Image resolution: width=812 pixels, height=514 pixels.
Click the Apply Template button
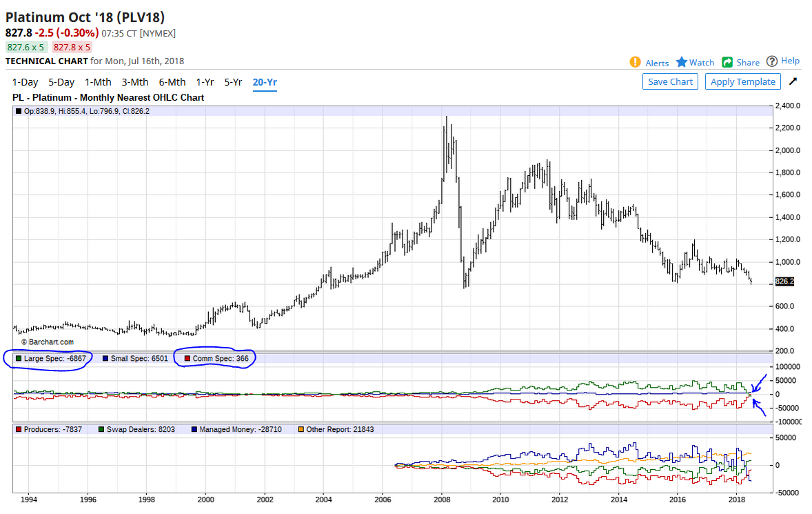742,81
